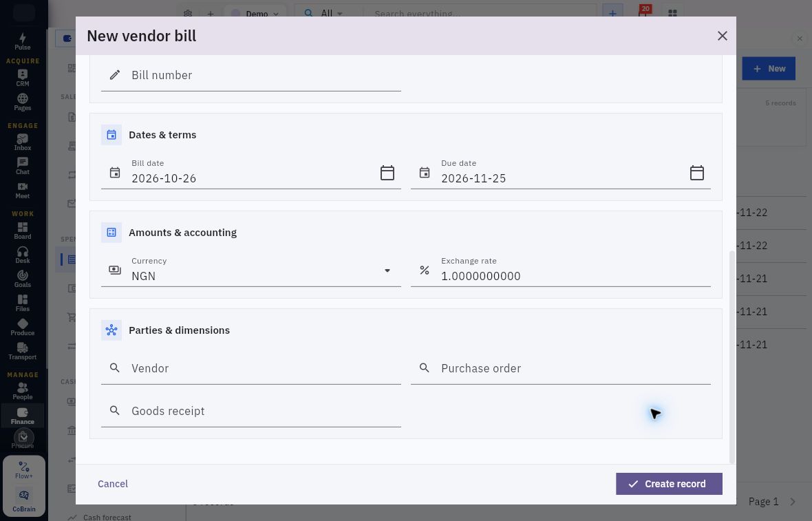This screenshot has height=521, width=812.
Task: Open the Demo workspace dropdown
Action: pyautogui.click(x=255, y=14)
